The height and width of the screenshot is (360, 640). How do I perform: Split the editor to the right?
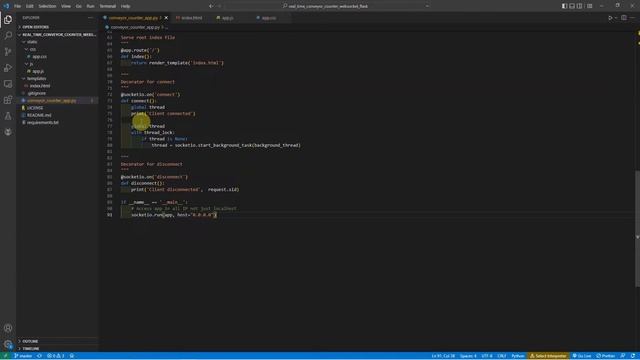(624, 18)
